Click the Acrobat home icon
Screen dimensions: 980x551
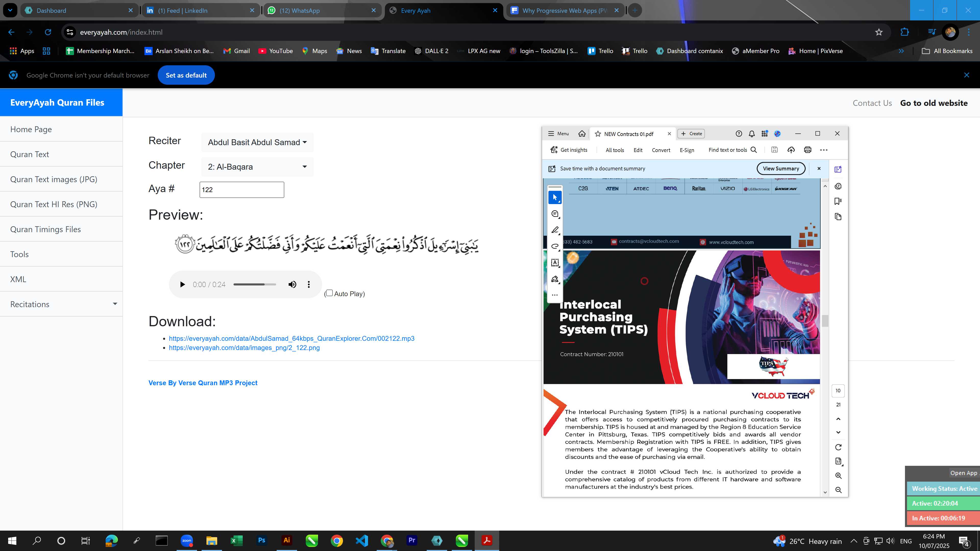pos(582,133)
